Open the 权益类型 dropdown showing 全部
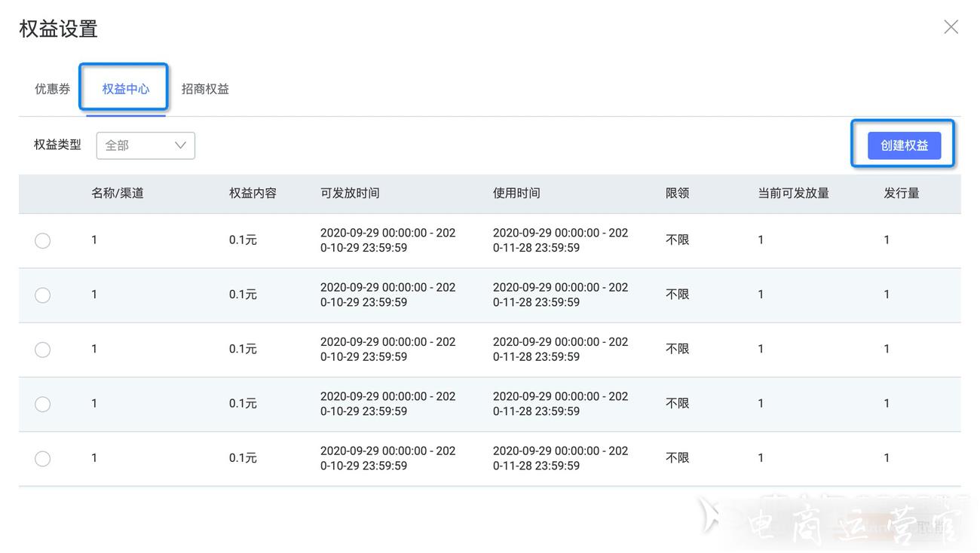Viewport: 980px width, 553px height. click(145, 145)
